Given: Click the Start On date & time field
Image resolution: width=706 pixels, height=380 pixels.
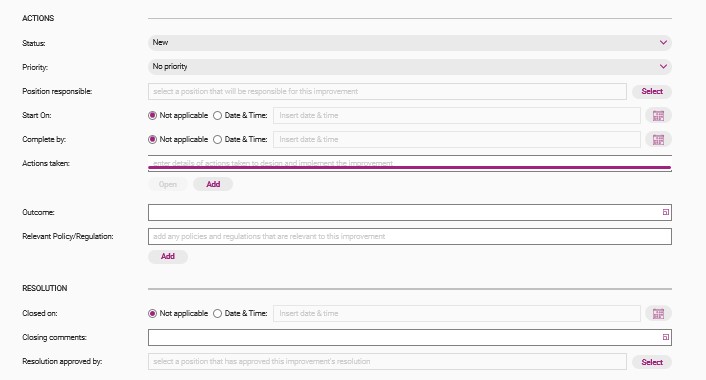Looking at the screenshot, I should click(457, 116).
